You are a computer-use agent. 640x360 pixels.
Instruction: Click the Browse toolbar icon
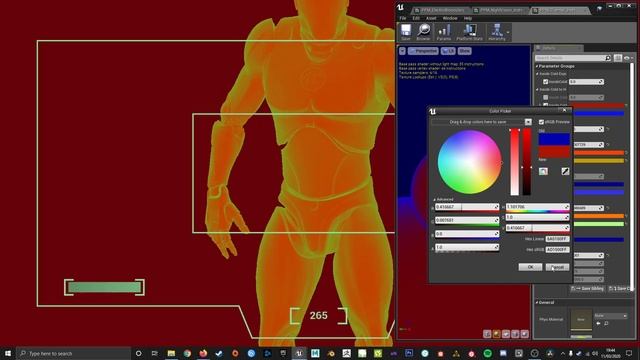coord(424,32)
